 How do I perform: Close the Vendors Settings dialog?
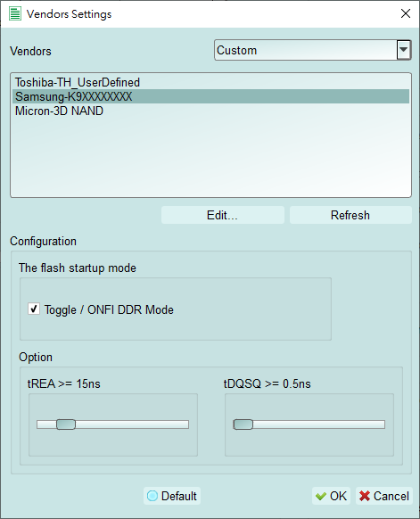point(406,13)
